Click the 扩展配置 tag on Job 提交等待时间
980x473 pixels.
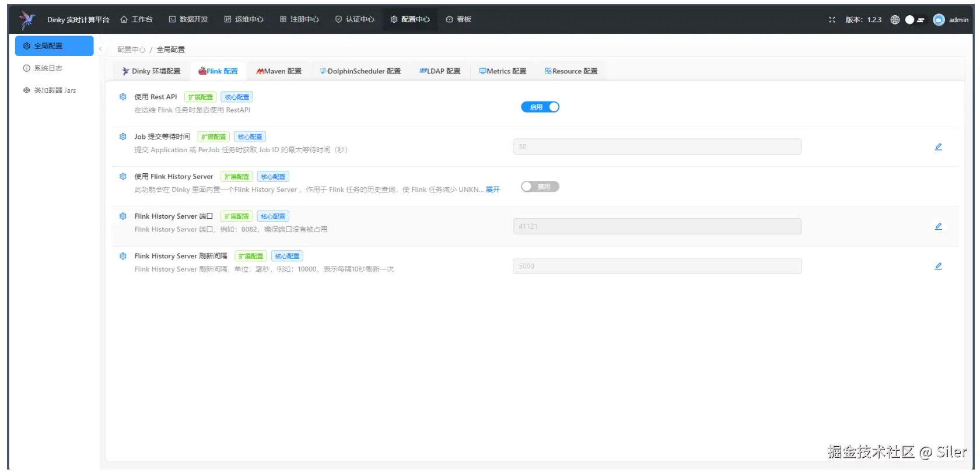tap(213, 136)
